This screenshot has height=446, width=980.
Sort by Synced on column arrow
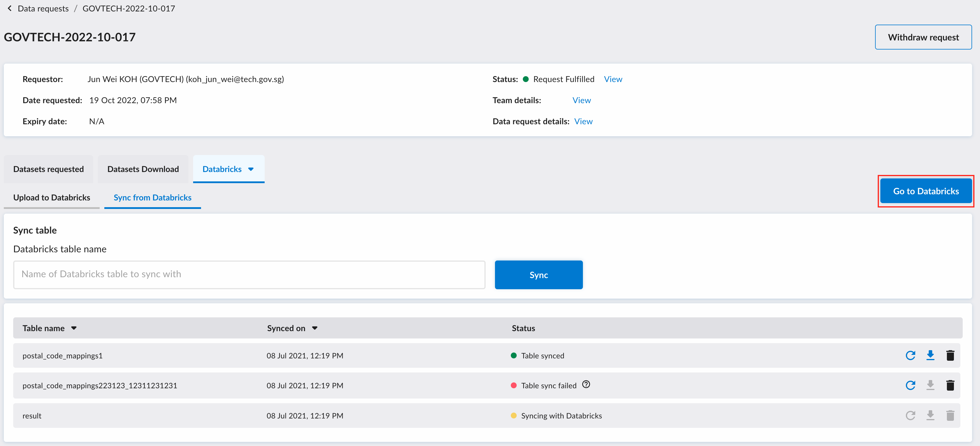click(315, 328)
